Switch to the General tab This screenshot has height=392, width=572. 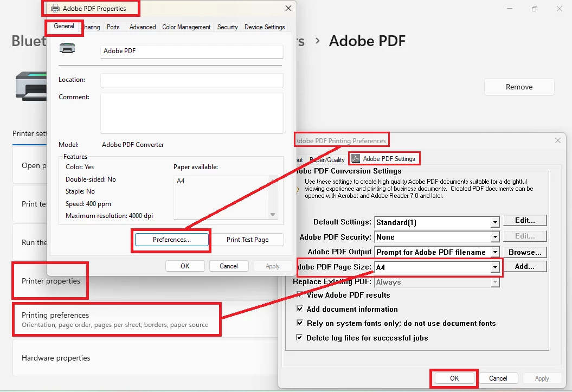point(64,26)
